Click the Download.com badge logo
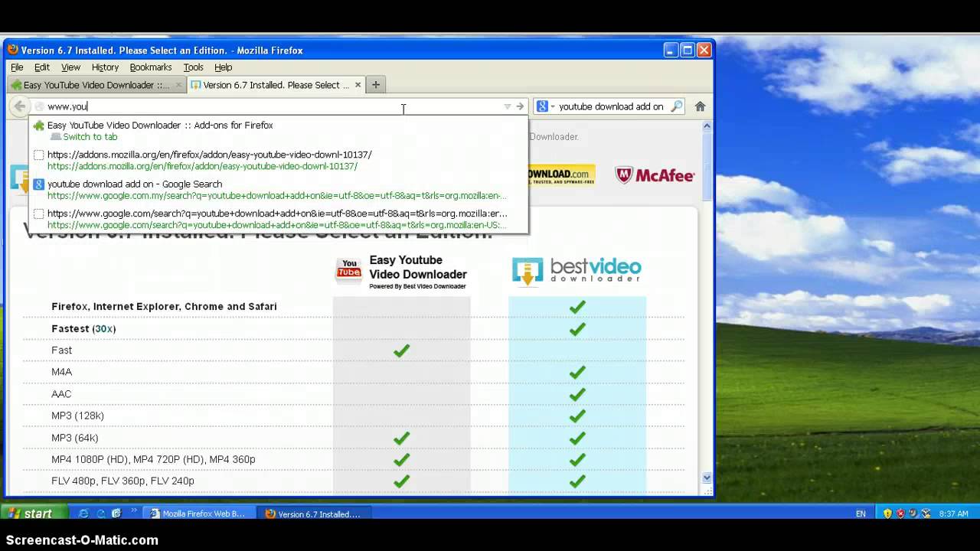The image size is (980, 551). coord(561,175)
